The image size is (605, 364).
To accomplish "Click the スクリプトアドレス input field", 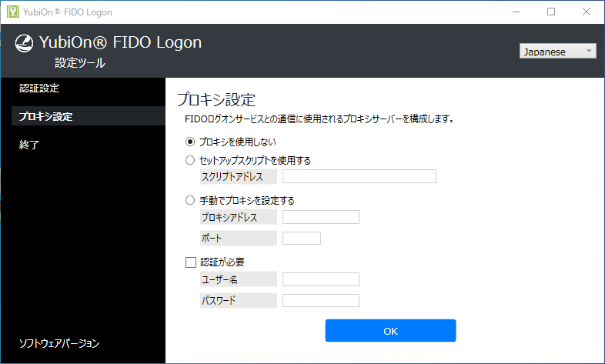I will tap(359, 177).
